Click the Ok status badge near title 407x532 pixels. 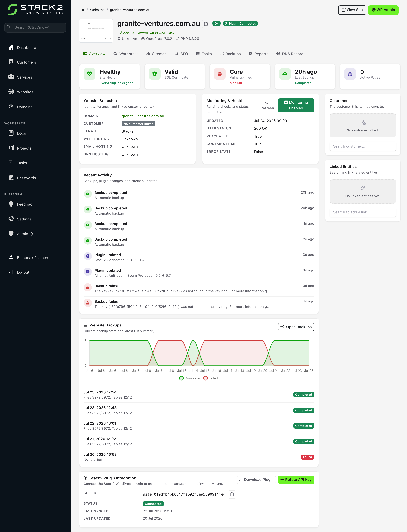(x=216, y=23)
